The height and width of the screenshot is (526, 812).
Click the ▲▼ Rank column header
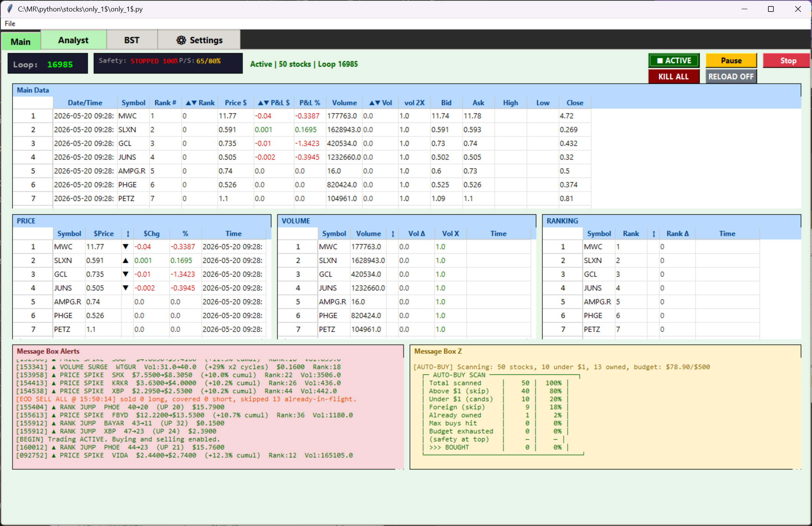(200, 103)
